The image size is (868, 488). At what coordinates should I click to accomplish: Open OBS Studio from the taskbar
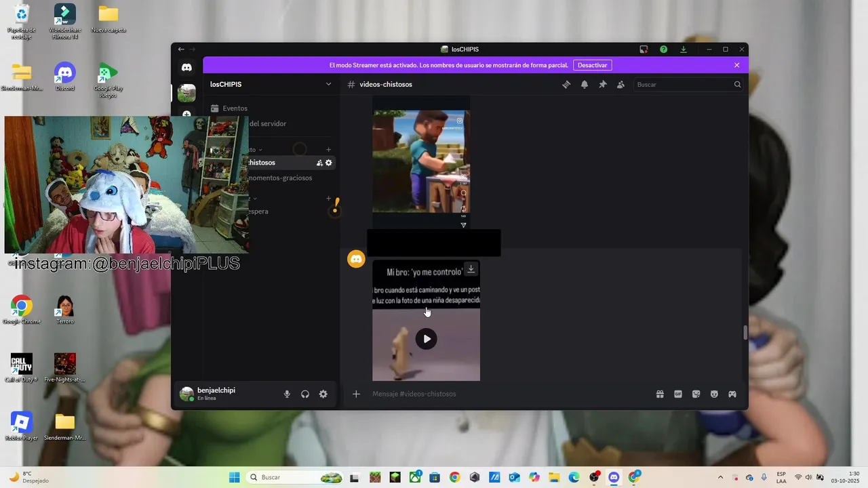click(x=594, y=477)
